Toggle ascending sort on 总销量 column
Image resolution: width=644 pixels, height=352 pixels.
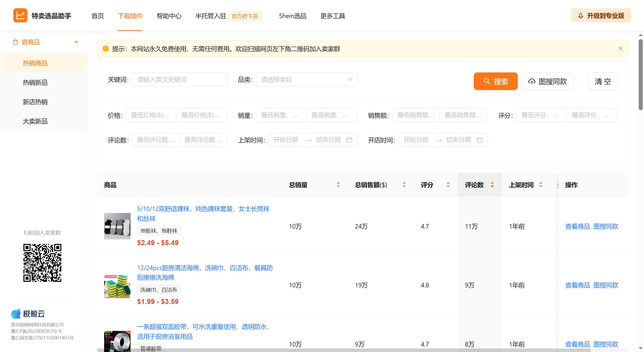pos(338,183)
